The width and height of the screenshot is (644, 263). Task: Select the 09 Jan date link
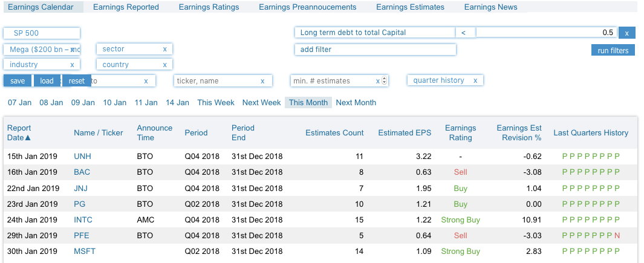(83, 102)
